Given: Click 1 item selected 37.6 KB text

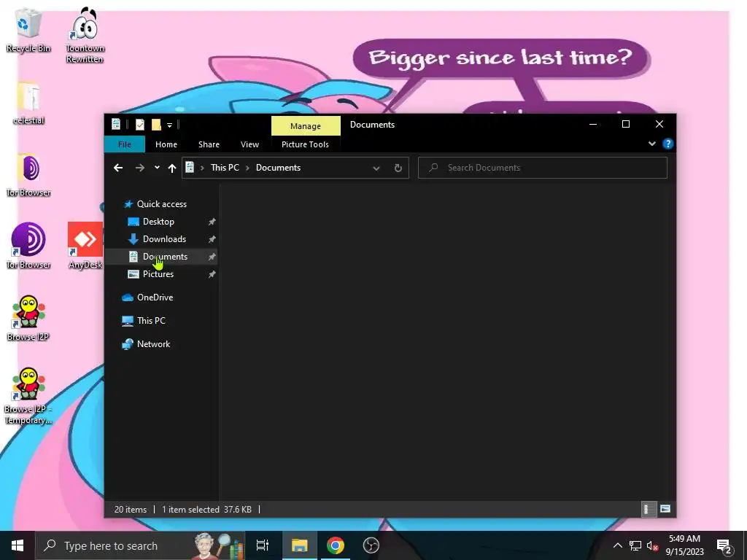Looking at the screenshot, I should coord(206,510).
